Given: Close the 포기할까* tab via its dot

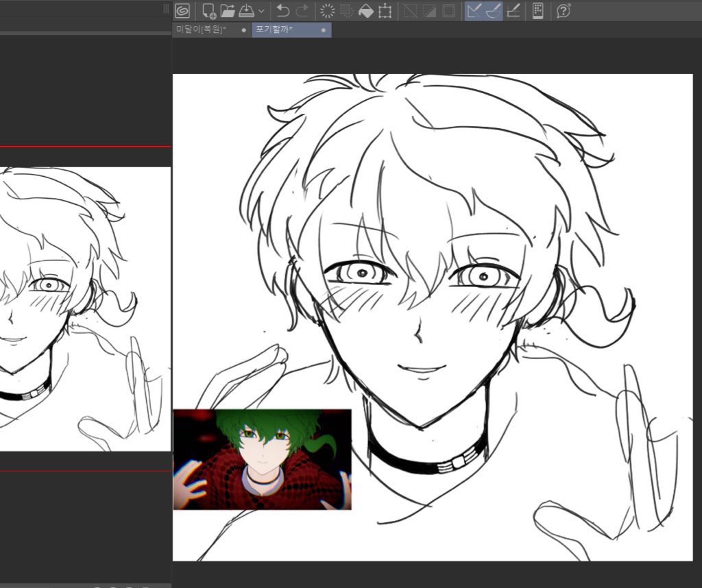Looking at the screenshot, I should [x=324, y=30].
